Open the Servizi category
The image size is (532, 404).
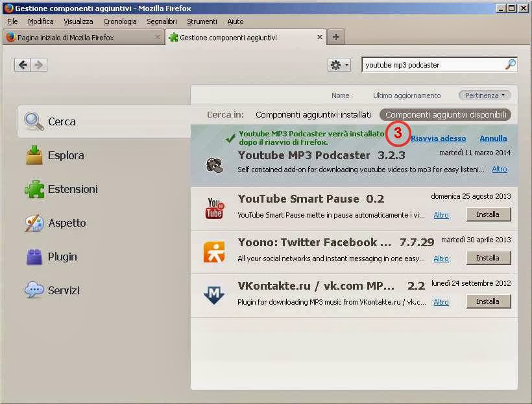point(53,290)
